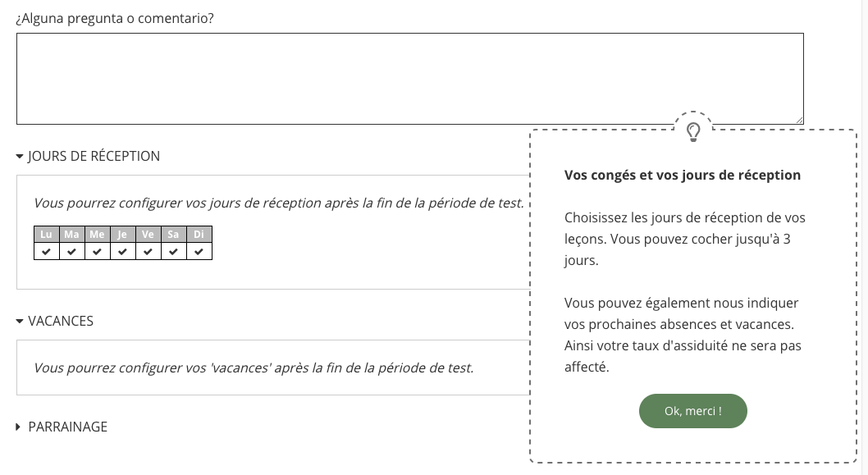Screen dimensions: 868x475
Task: Click the "Vos congés et vos jours de réception" heading
Action: [x=683, y=175]
